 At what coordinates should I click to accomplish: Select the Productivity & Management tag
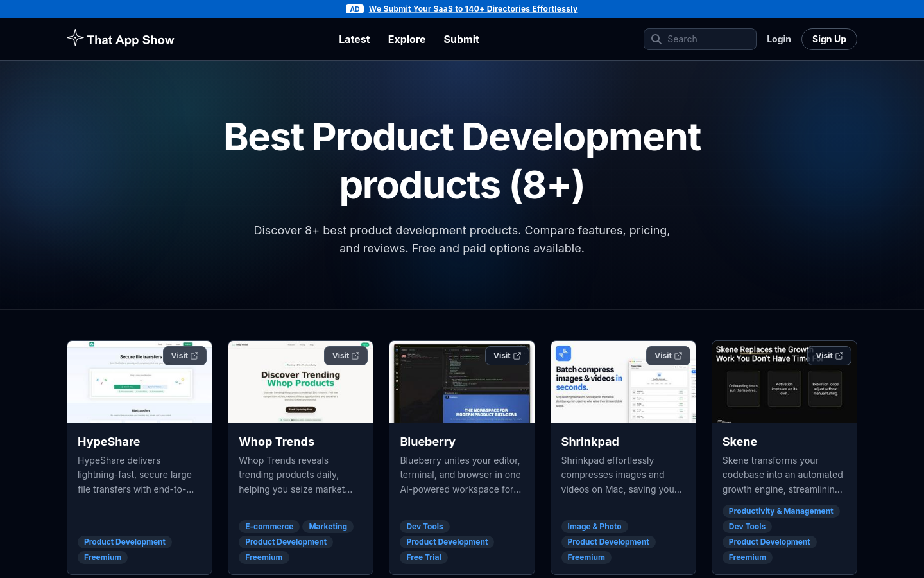tap(781, 511)
